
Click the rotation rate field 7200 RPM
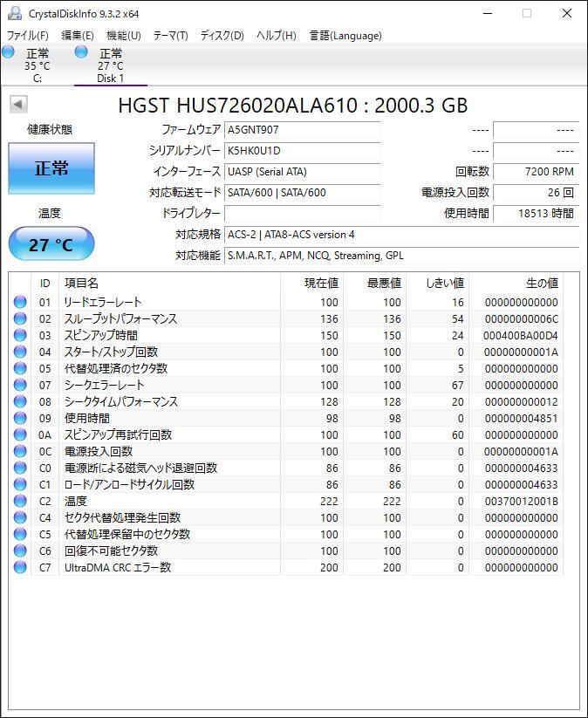[537, 172]
